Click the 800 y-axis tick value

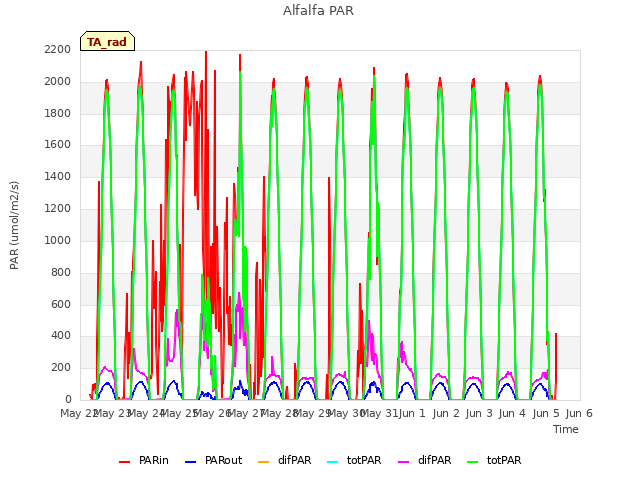61,272
